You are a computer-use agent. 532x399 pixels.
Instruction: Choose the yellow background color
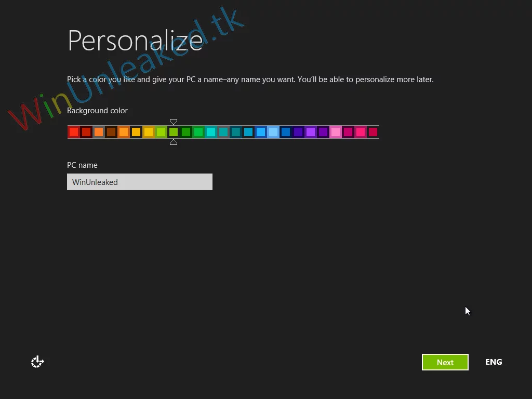pos(136,131)
